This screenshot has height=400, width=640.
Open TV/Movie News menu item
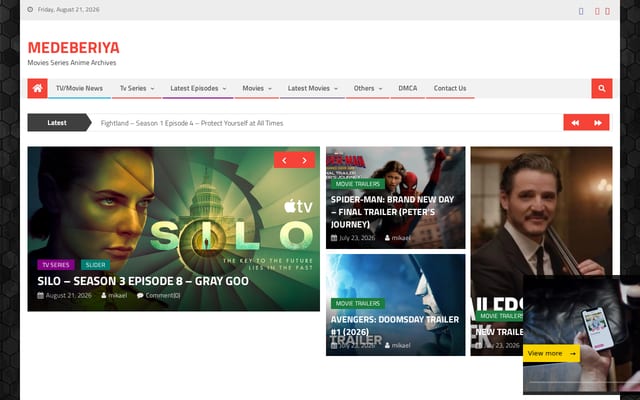pos(79,88)
